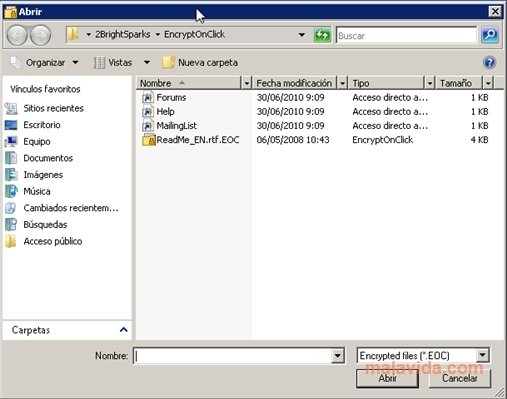Start the search with the magnifier button

(x=490, y=35)
